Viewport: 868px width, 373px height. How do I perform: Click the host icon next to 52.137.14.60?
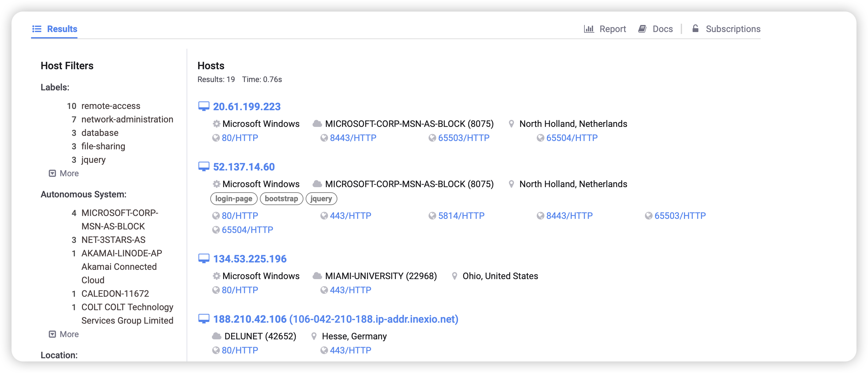pos(204,167)
